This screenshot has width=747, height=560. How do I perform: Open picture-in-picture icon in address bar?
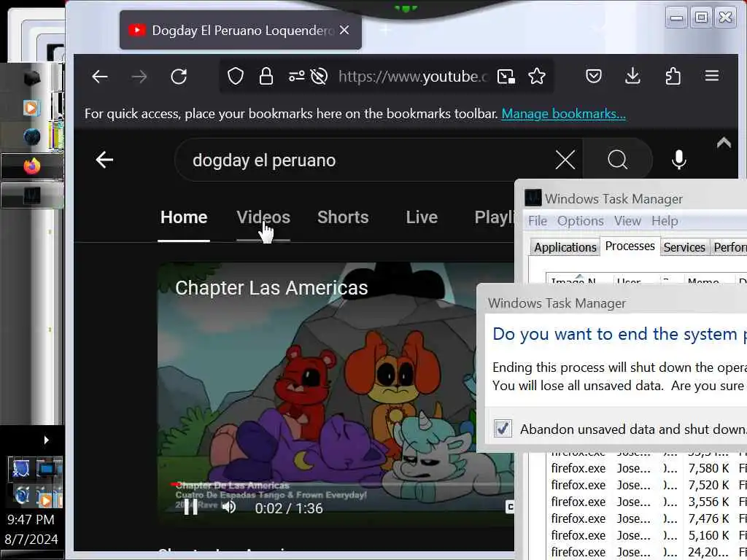coord(506,76)
